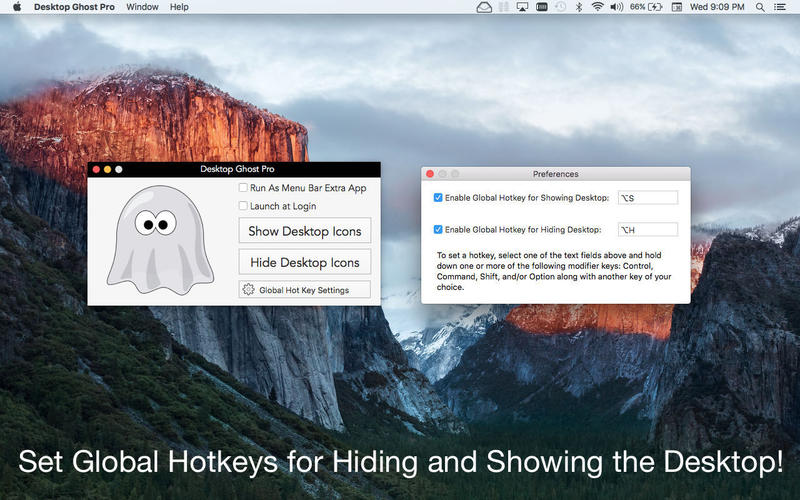
Task: Click the calendar-style menu bar icon
Action: coord(677,7)
